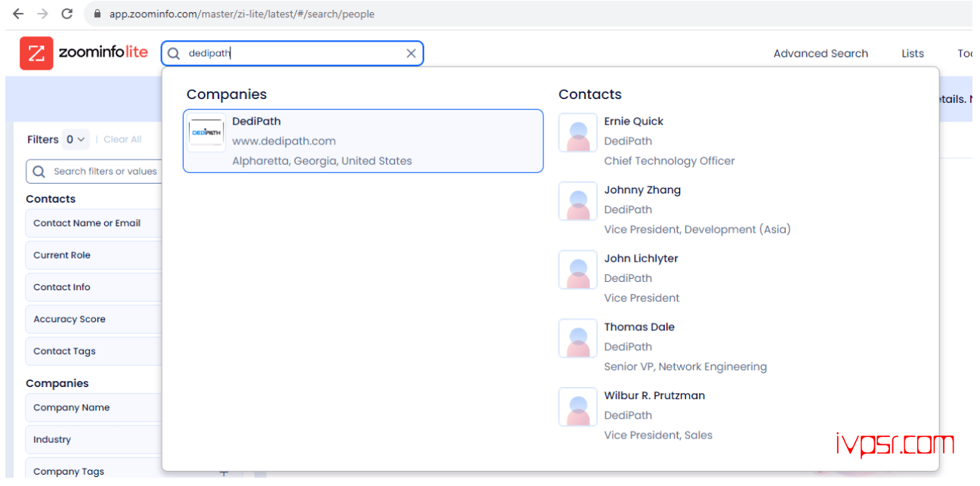This screenshot has width=980, height=486.
Task: Select the DediPath company result
Action: click(x=363, y=141)
